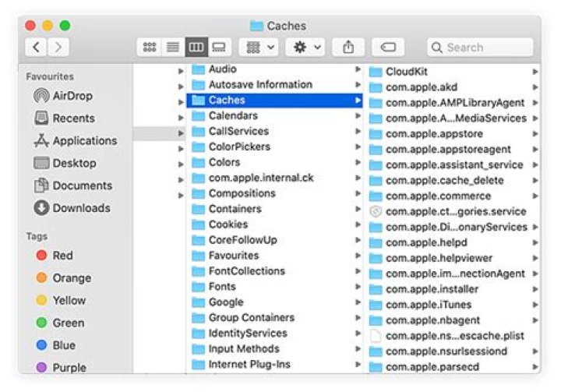The image size is (561, 392).
Task: Select the Red tag in sidebar
Action: tap(62, 256)
